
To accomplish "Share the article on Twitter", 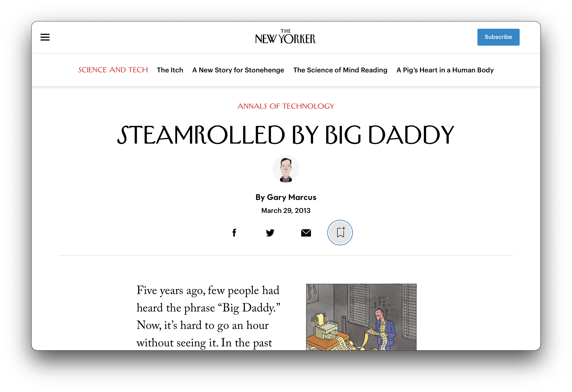I will pos(270,233).
